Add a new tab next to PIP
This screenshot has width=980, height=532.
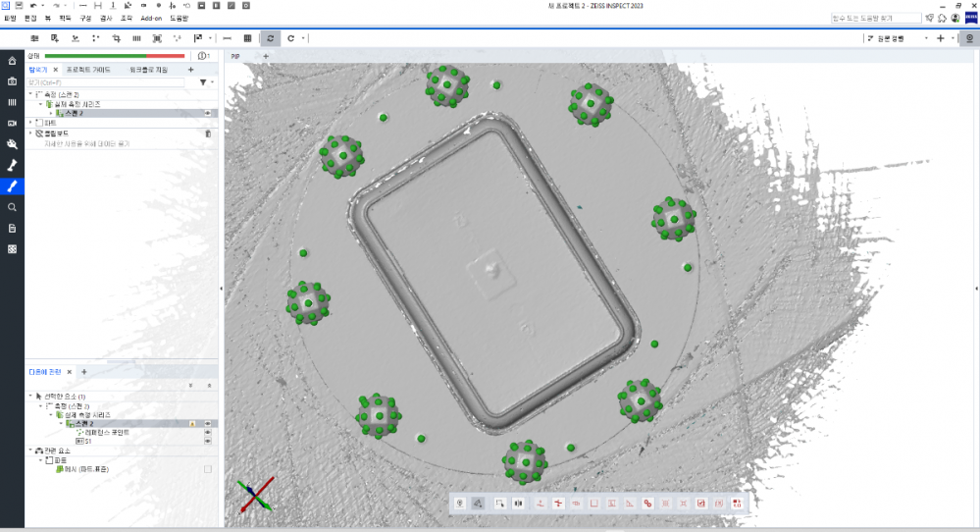click(x=265, y=56)
